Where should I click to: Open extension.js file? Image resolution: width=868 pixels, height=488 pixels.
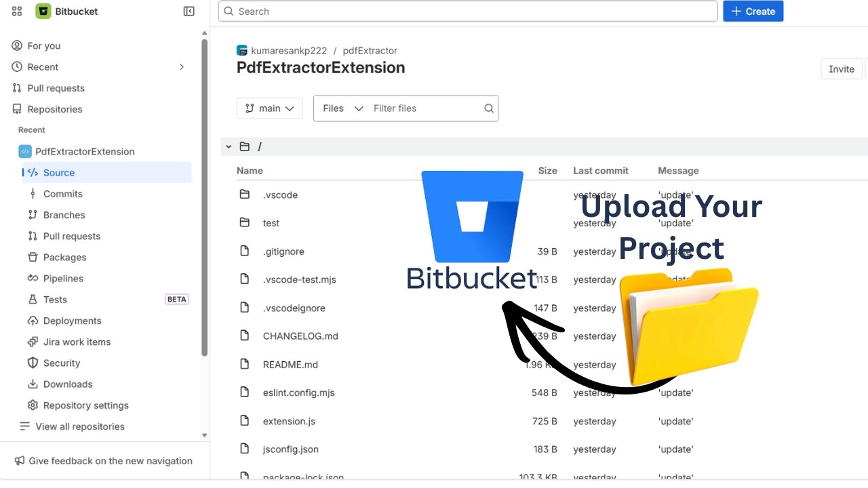point(289,421)
